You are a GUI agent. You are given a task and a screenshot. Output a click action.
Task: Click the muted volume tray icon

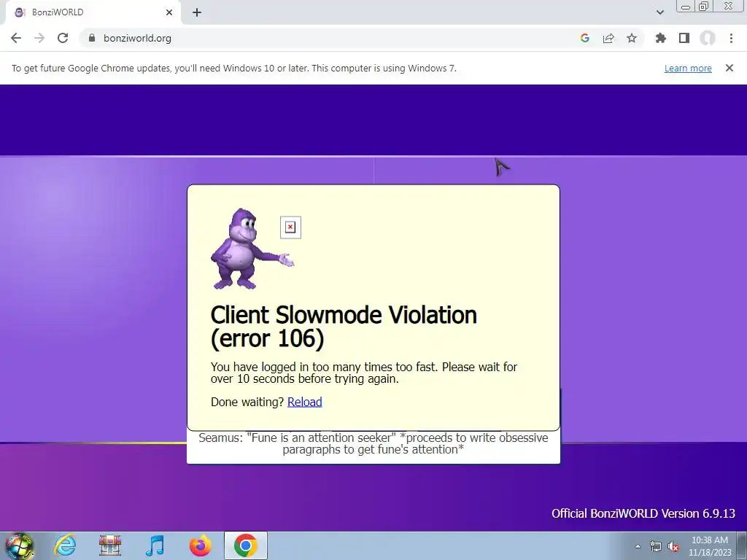673,546
